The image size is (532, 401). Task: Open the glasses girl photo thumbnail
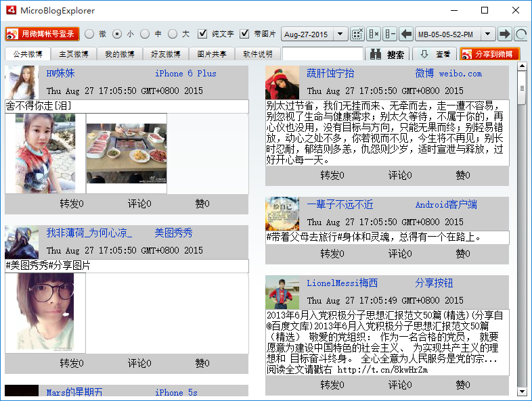click(45, 313)
